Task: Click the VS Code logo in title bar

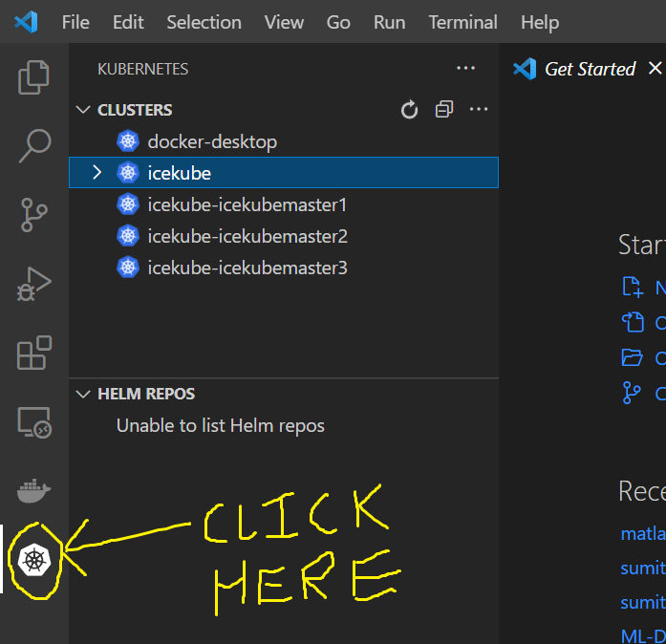Action: pyautogui.click(x=27, y=22)
